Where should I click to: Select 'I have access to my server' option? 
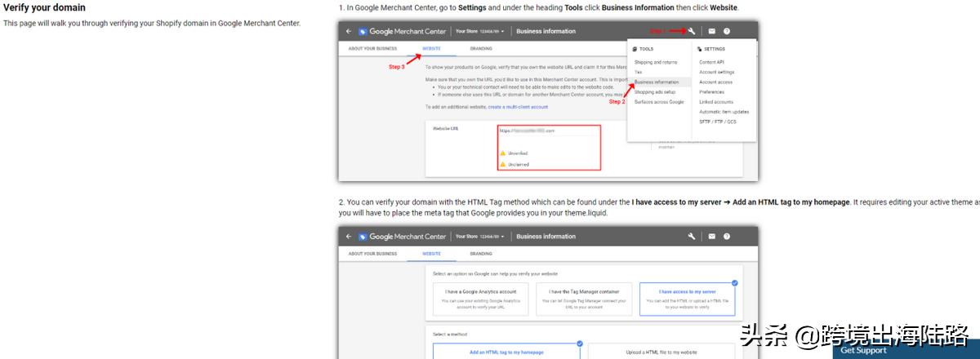688,301
